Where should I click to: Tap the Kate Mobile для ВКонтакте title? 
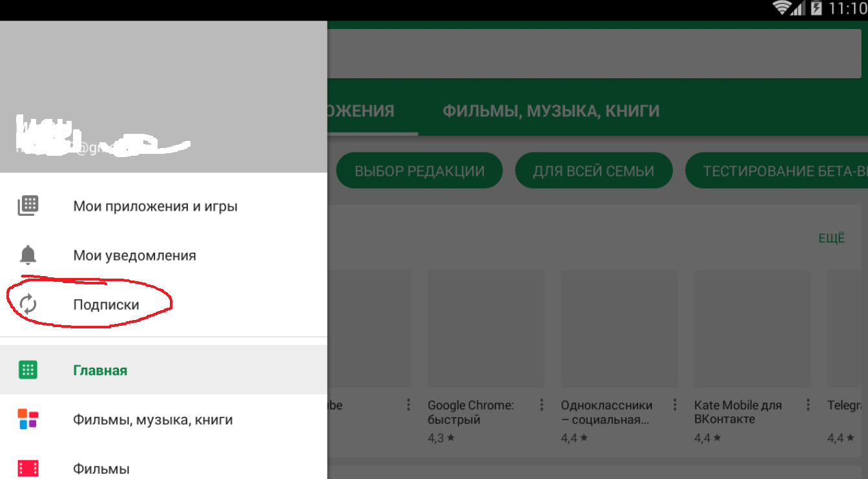coord(738,412)
